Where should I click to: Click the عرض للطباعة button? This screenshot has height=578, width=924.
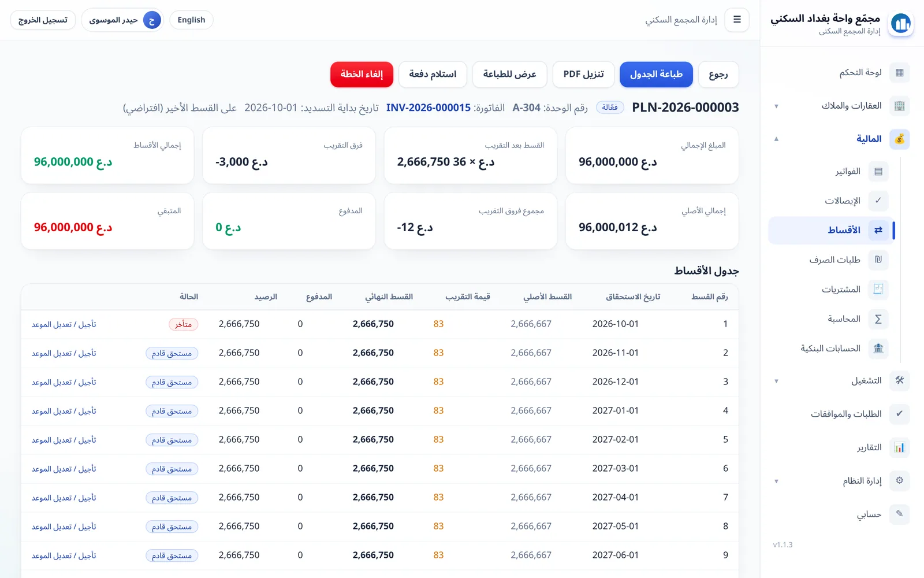[x=509, y=75]
